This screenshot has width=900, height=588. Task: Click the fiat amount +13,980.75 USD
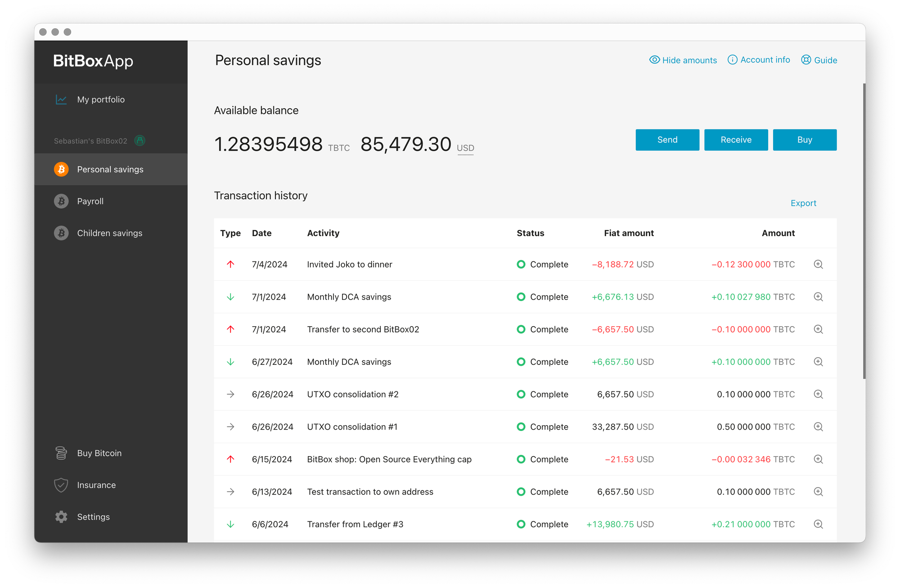tap(620, 524)
